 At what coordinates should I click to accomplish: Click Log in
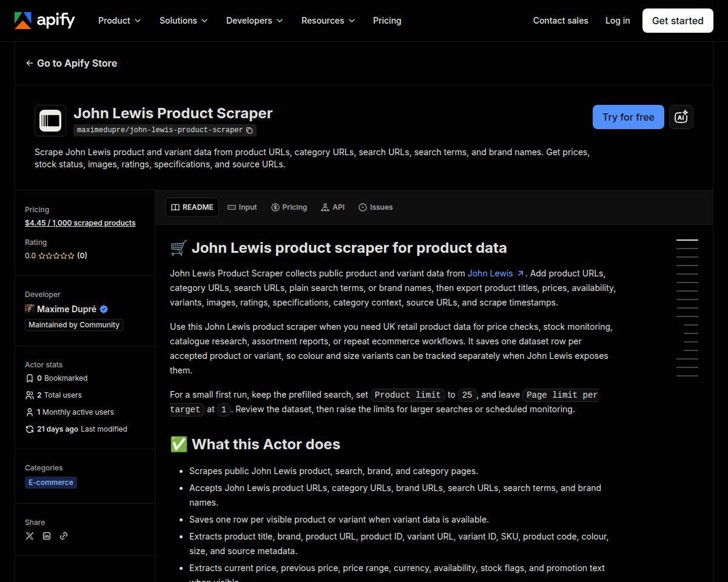[618, 21]
